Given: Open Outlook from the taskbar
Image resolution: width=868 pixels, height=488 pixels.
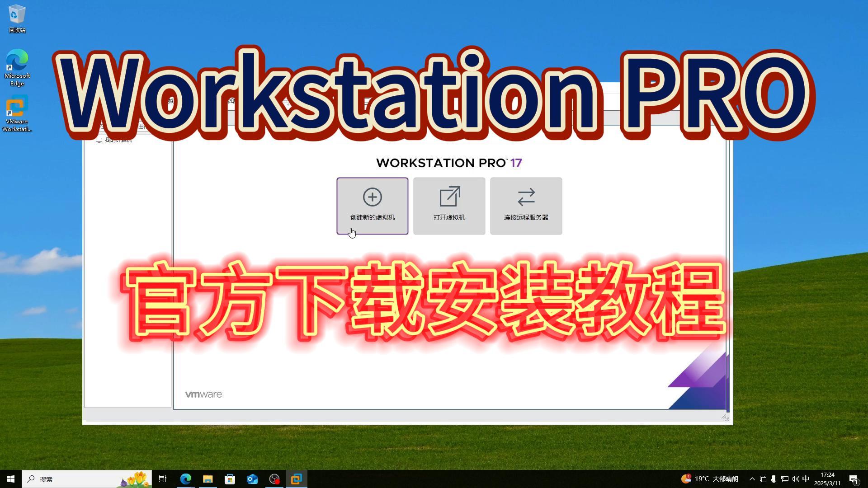Looking at the screenshot, I should (x=252, y=479).
